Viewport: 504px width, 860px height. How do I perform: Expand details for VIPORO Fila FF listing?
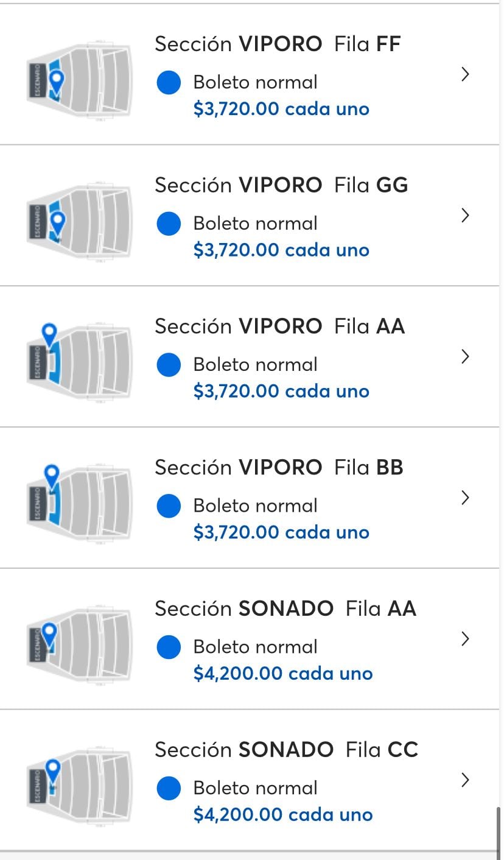pyautogui.click(x=465, y=74)
